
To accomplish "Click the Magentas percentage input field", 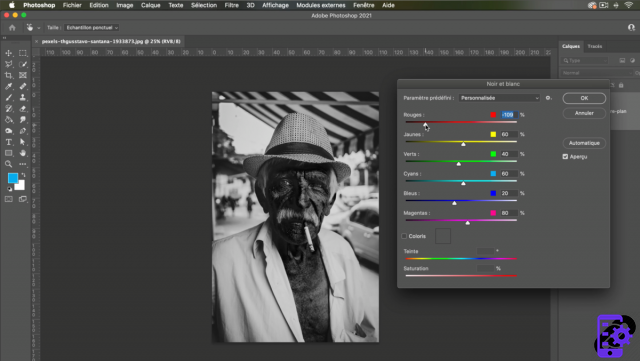I will coord(509,213).
